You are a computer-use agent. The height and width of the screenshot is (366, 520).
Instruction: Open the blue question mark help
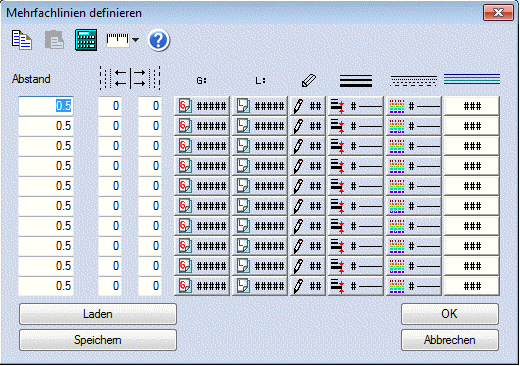pos(159,40)
